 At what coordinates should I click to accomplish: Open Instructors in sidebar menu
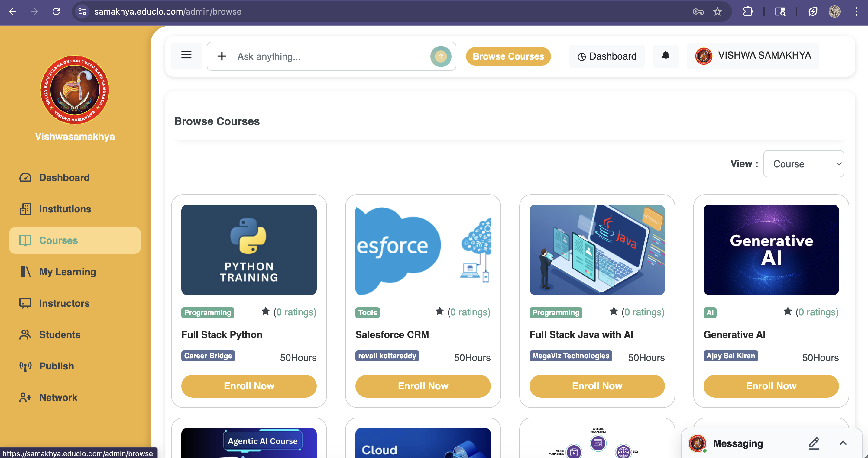(x=75, y=303)
